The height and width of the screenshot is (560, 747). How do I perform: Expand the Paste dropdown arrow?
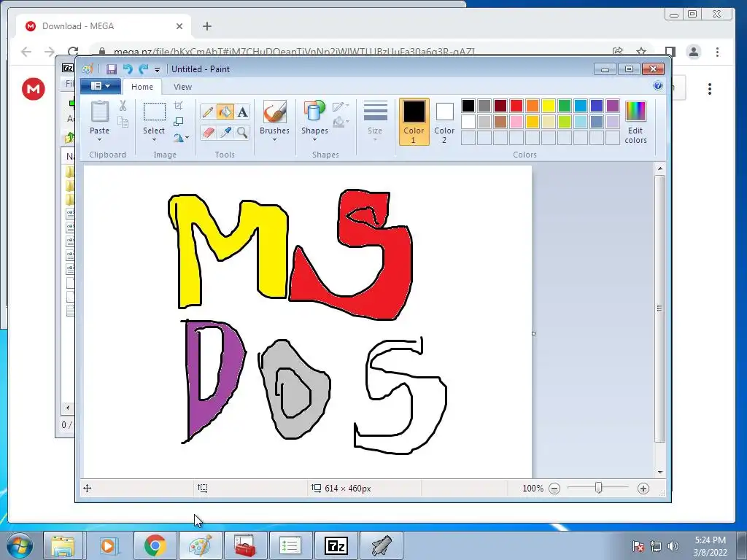[99, 140]
